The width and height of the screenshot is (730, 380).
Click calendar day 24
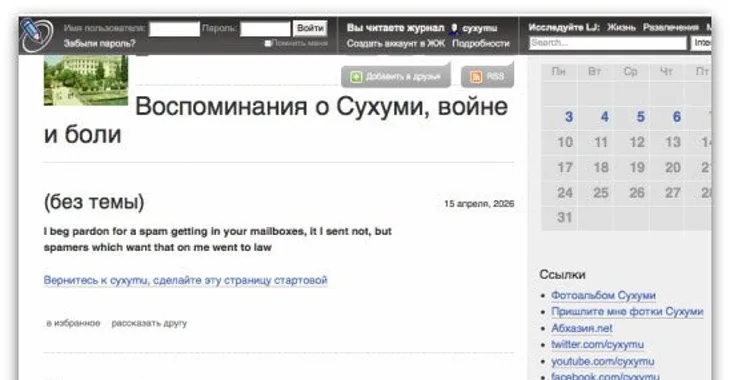[565, 192]
